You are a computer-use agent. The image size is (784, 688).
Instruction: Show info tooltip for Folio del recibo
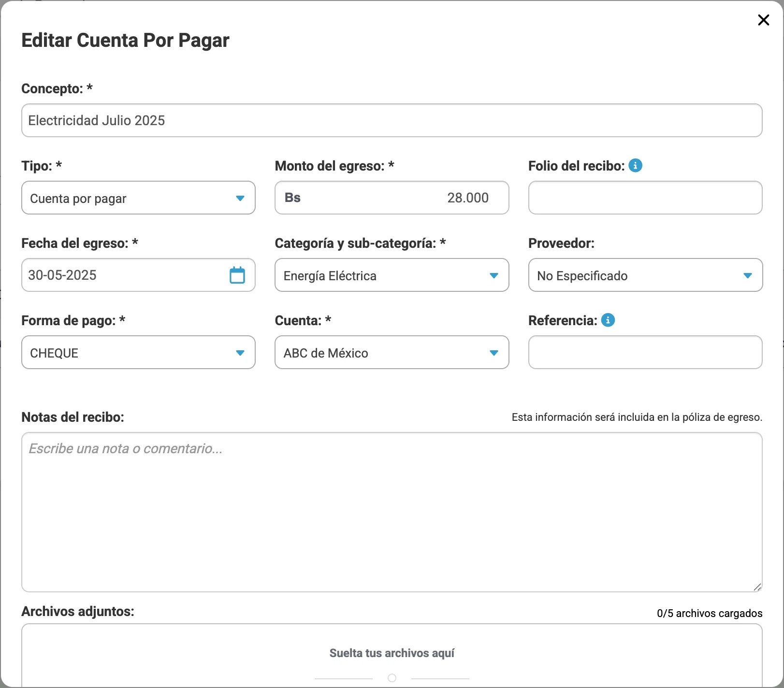click(635, 165)
